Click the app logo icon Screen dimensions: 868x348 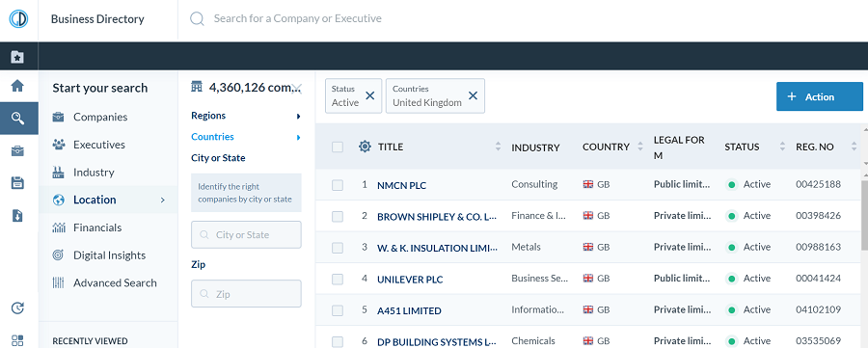tap(18, 19)
